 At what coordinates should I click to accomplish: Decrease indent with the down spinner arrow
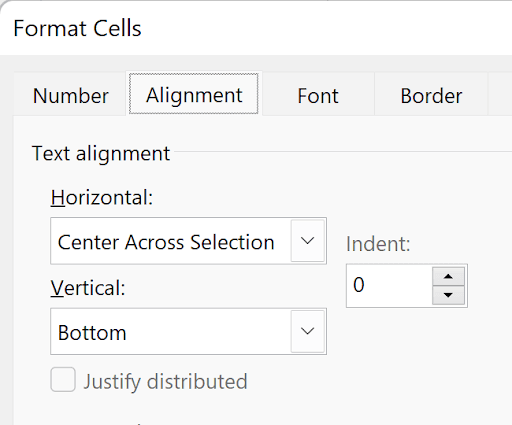(448, 295)
